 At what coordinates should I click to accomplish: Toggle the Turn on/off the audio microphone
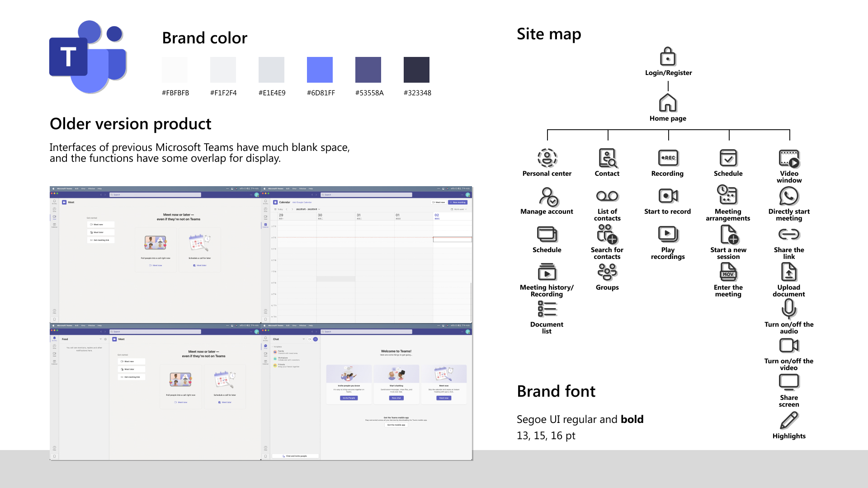pos(789,309)
